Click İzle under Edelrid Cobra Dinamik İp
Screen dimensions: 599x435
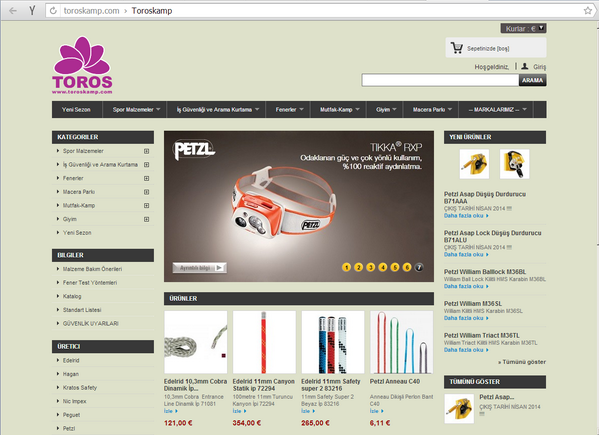coord(170,411)
